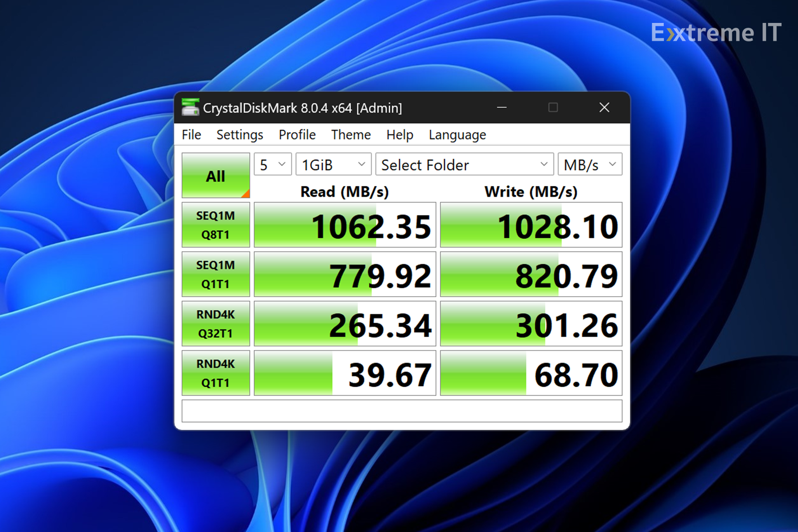Expand the 1GiB test size dropdown

point(334,164)
